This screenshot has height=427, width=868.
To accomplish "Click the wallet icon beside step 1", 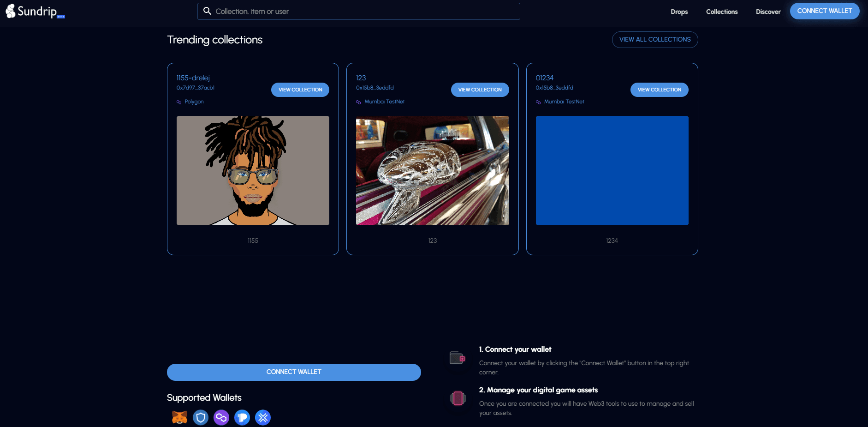I will point(458,358).
